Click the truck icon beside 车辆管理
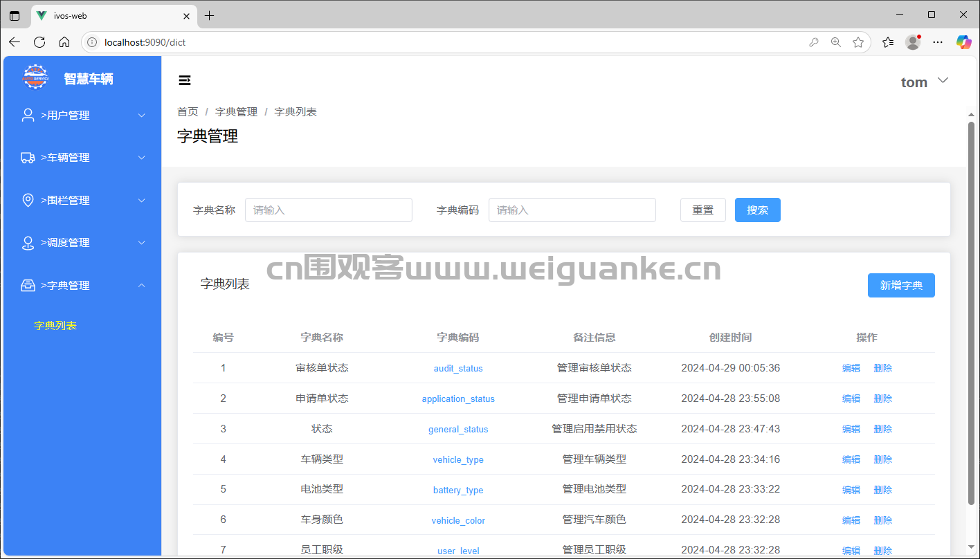The height and width of the screenshot is (559, 980). (x=28, y=158)
